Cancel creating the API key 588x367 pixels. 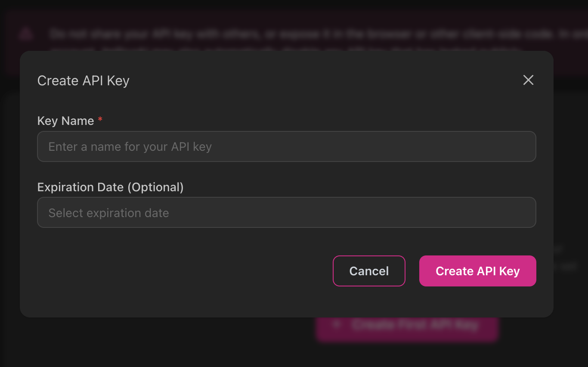369,271
